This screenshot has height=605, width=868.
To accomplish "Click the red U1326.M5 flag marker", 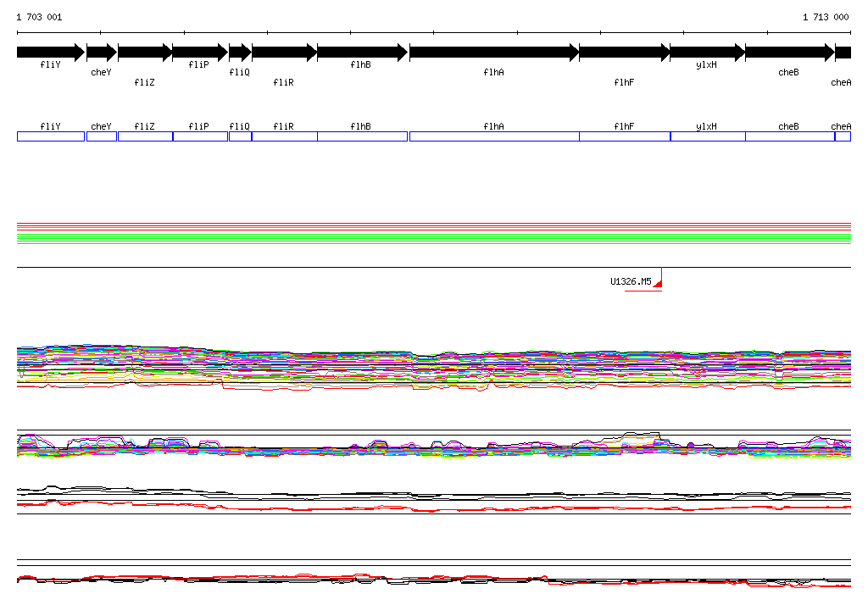I will (658, 280).
